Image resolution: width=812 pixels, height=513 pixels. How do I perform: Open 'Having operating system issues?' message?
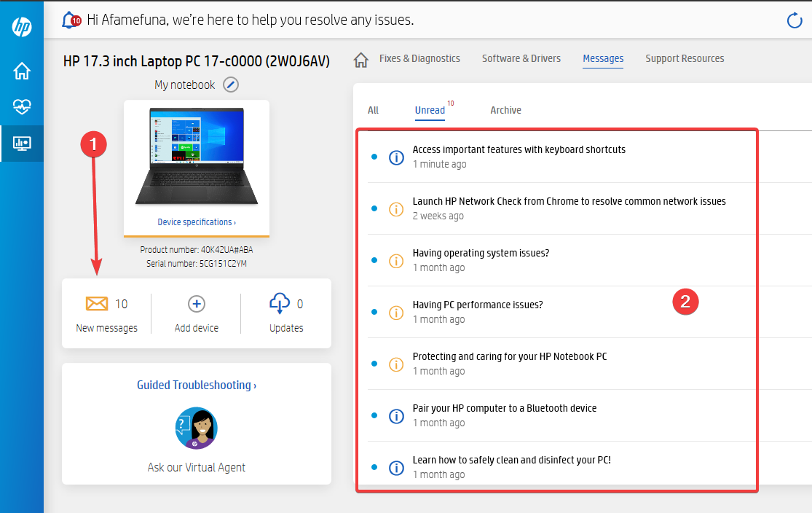pos(481,253)
